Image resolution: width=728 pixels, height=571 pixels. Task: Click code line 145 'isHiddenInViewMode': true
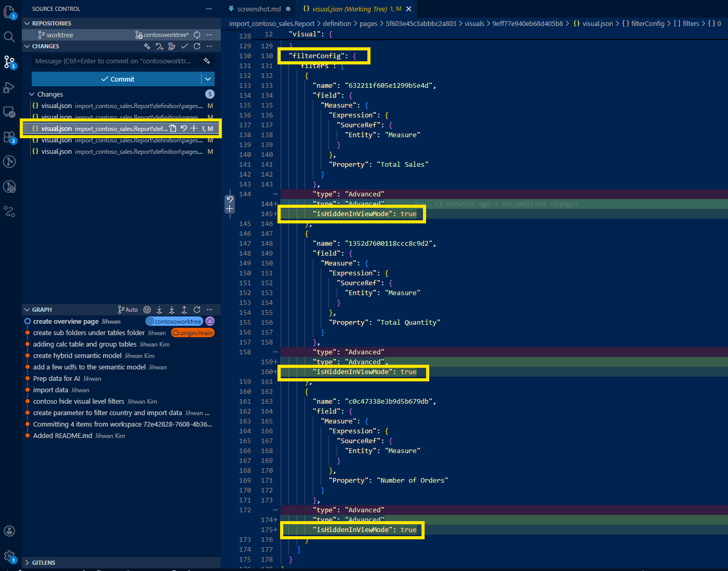(364, 214)
